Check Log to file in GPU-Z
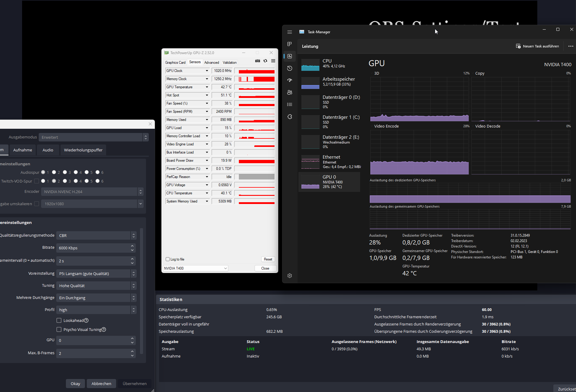 [168, 259]
